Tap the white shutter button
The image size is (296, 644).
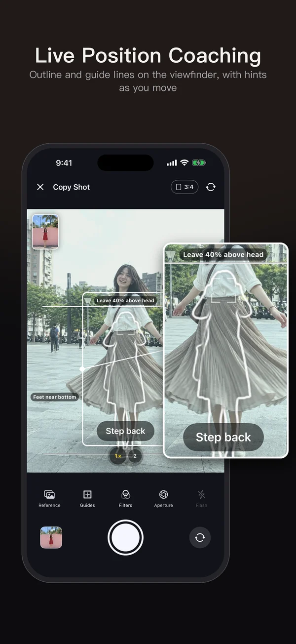click(125, 538)
